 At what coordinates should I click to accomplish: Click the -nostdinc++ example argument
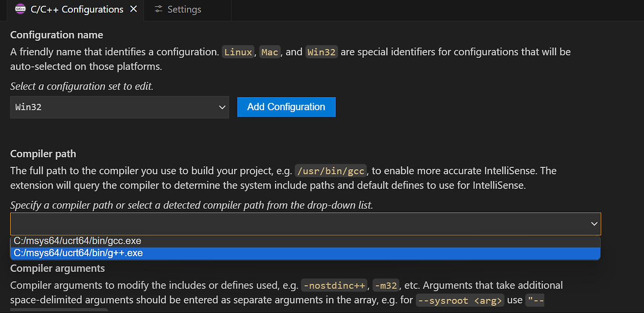334,286
